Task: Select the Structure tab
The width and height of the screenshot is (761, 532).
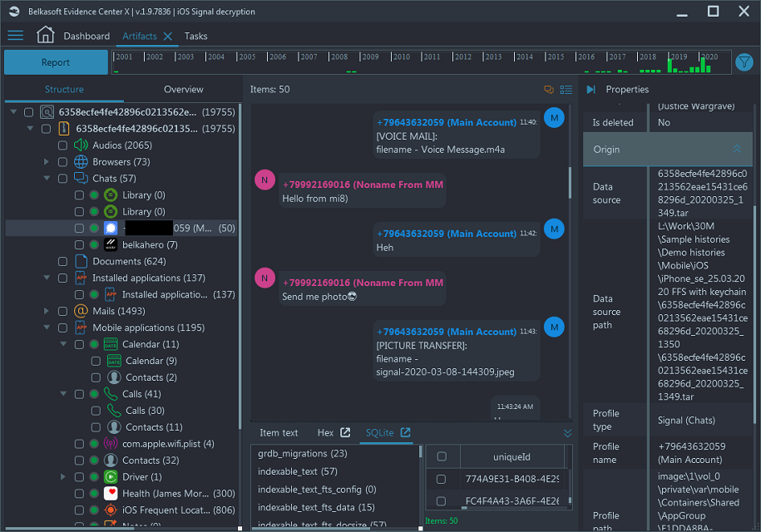Action: click(64, 89)
